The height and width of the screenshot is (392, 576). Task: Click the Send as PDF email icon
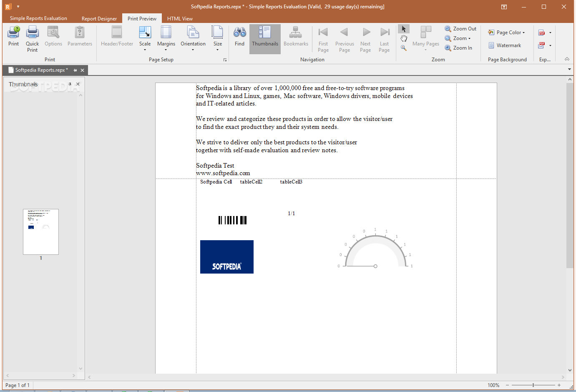coord(542,45)
